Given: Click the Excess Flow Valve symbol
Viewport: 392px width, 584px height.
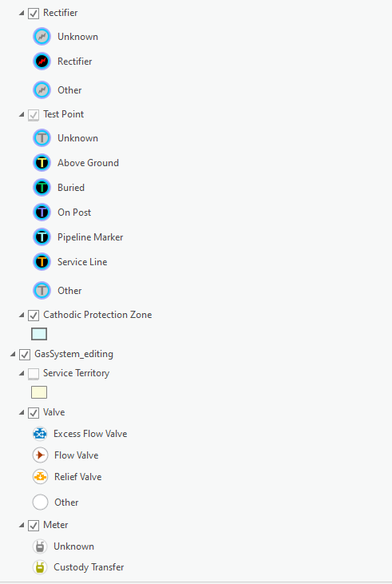Looking at the screenshot, I should click(40, 434).
